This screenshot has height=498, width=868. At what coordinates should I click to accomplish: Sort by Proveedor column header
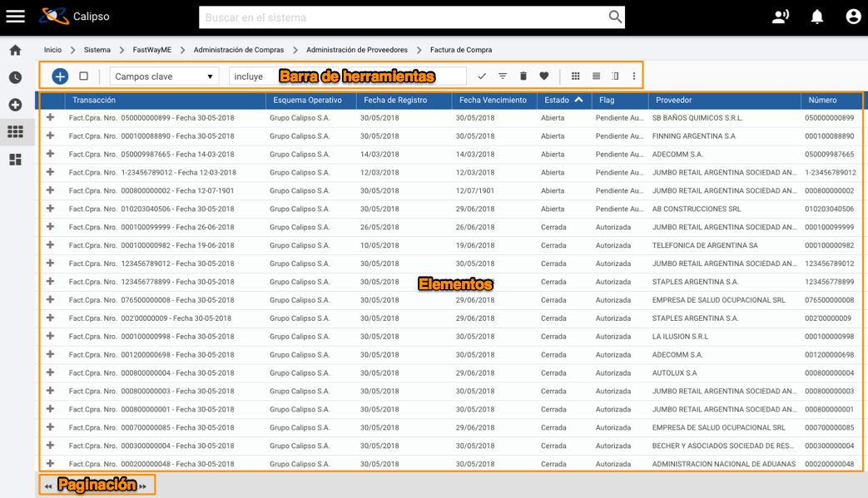tap(673, 100)
